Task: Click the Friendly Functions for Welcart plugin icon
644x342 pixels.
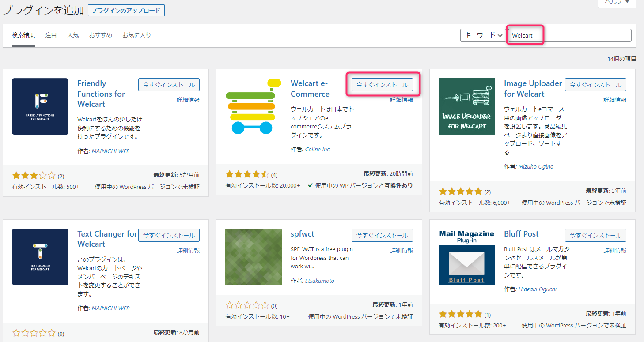Action: pyautogui.click(x=40, y=106)
